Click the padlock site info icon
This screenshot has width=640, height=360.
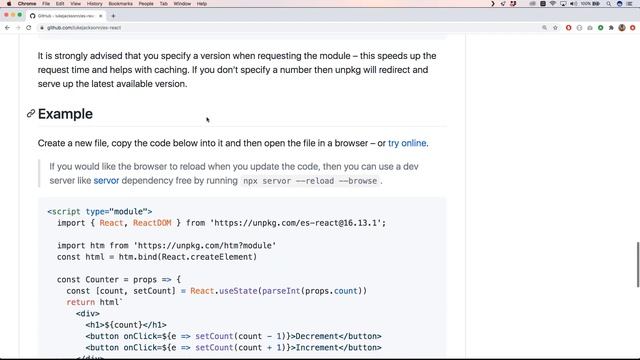coord(42,28)
